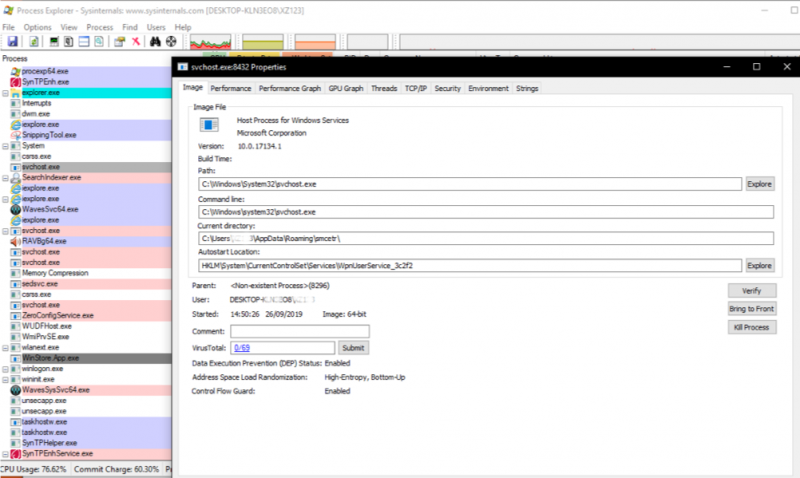This screenshot has width=800, height=478.
Task: Open the View menu
Action: pos(69,27)
